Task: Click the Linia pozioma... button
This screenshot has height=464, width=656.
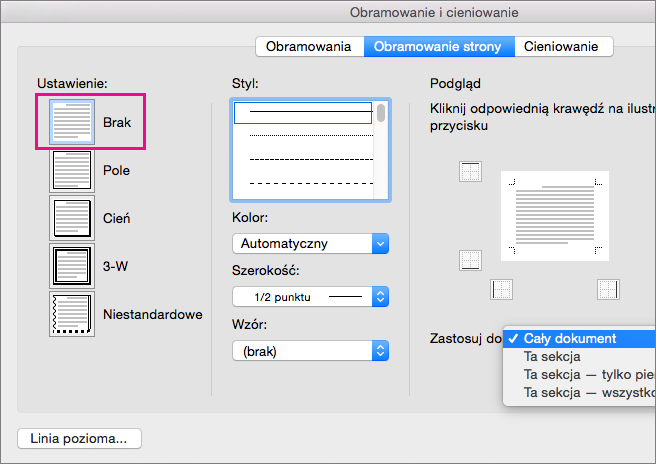Action: pos(79,438)
